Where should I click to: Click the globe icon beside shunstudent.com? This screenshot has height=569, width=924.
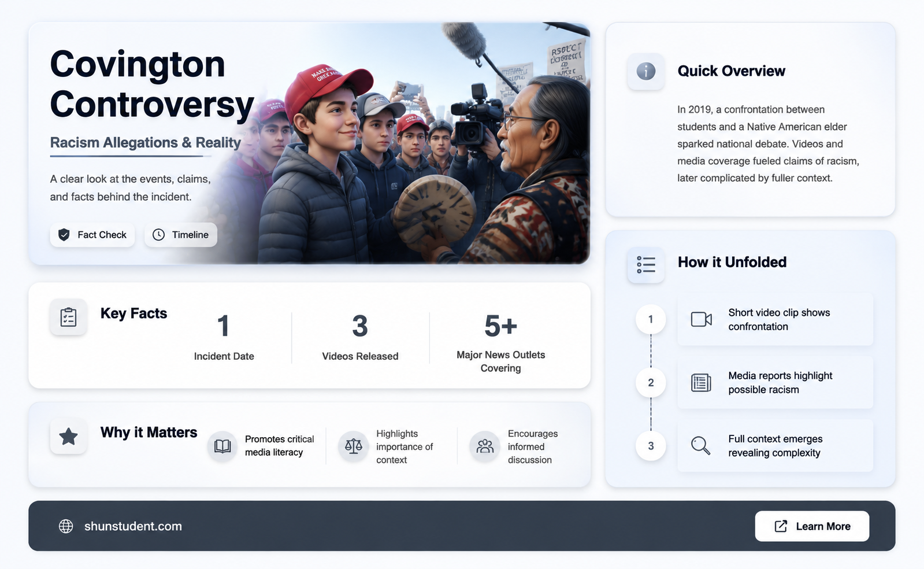point(66,526)
